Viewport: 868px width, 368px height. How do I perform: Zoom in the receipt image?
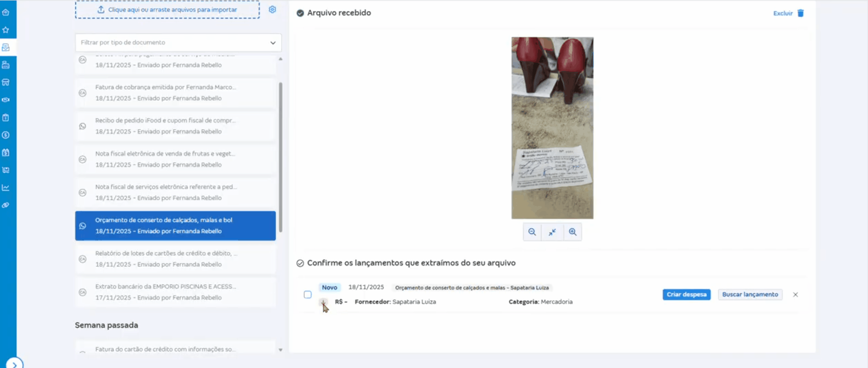point(573,232)
